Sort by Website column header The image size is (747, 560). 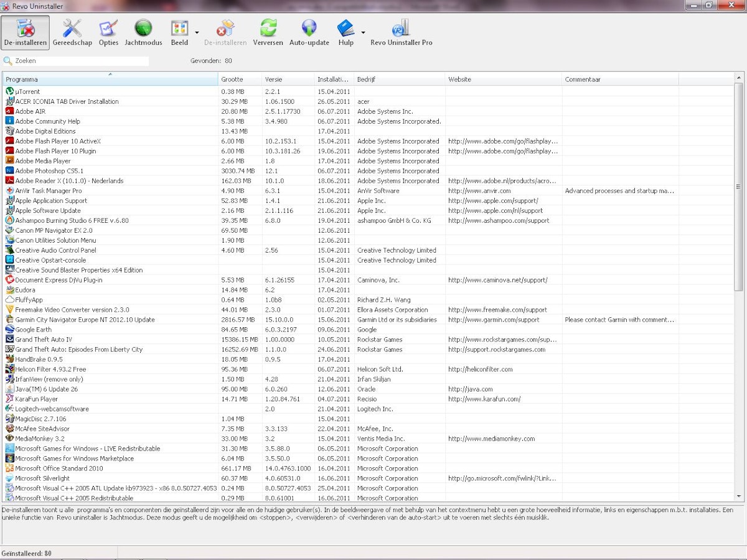(504, 79)
